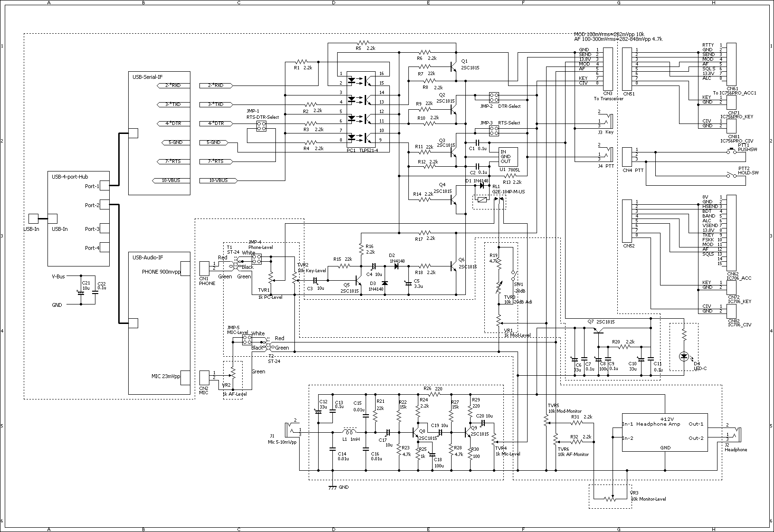This screenshot has width=774, height=532.
Task: Select the 'Port-4' label on the hub
Action: click(92, 248)
